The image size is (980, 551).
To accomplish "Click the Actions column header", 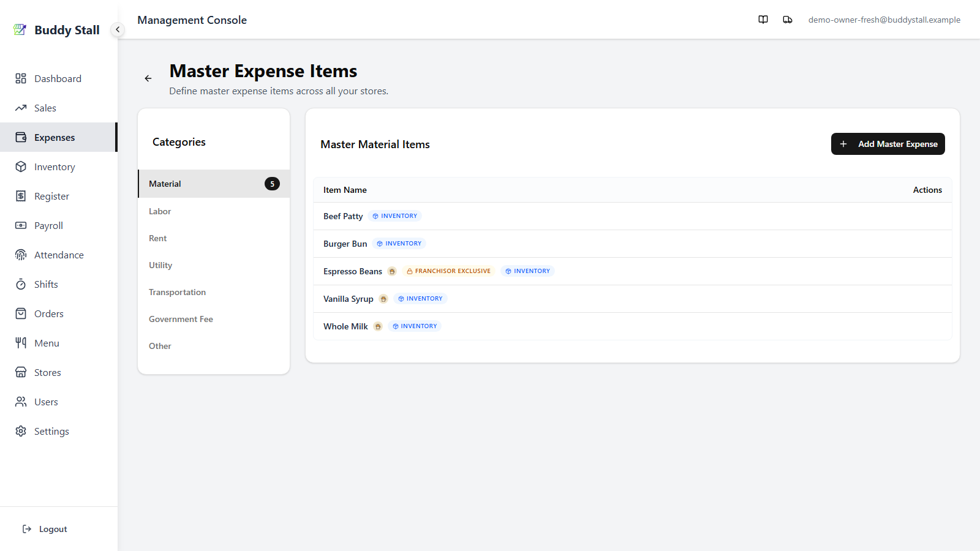I will tap(927, 190).
